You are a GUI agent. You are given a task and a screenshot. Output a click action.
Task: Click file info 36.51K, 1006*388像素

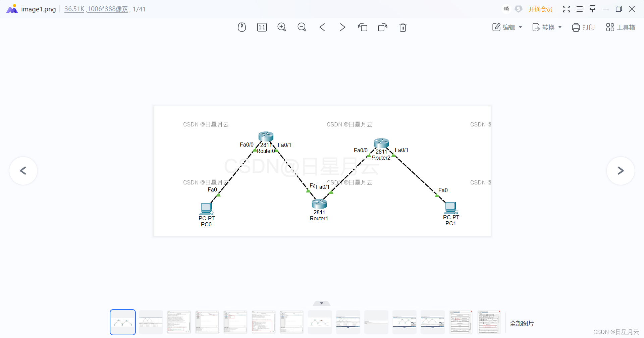tap(96, 9)
